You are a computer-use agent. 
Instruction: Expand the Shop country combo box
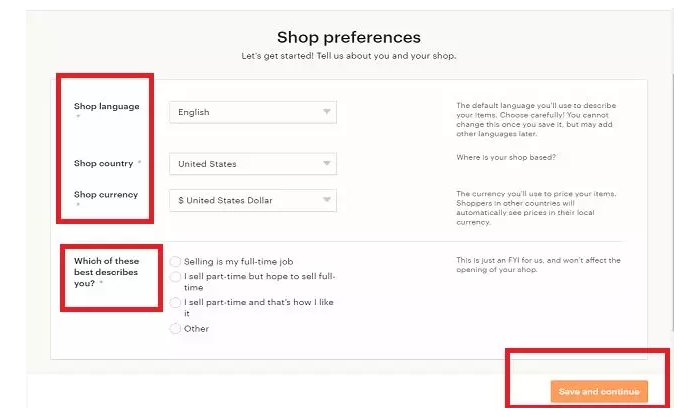(253, 164)
